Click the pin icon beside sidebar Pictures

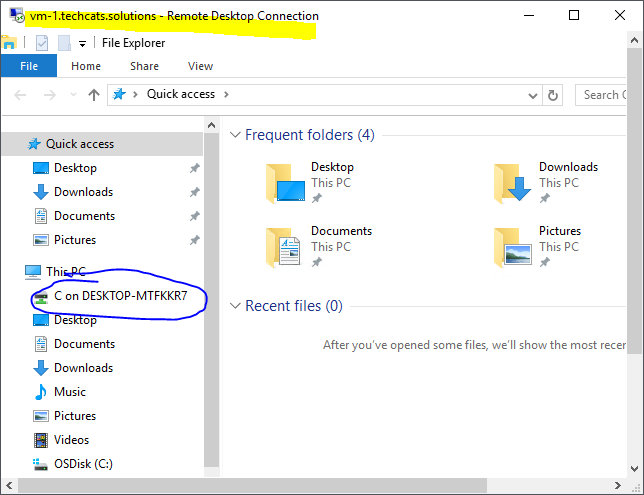[195, 240]
